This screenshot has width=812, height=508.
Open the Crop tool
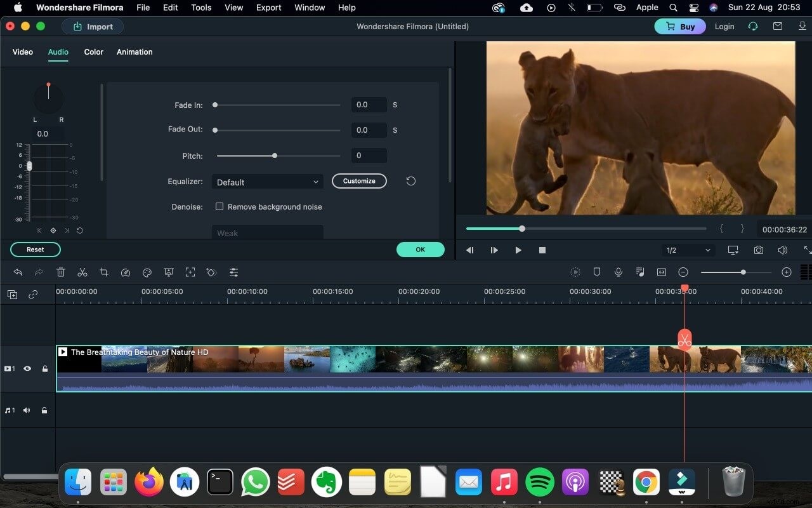point(104,272)
